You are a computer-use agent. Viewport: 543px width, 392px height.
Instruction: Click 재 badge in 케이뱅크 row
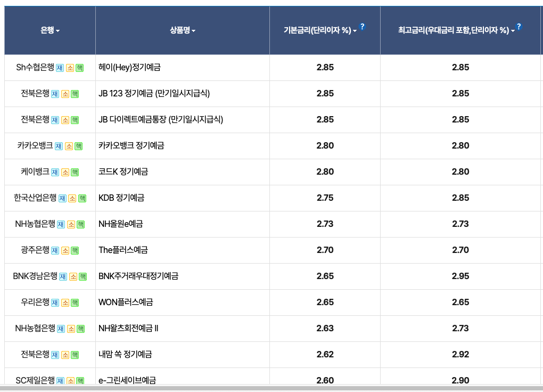[x=55, y=172]
